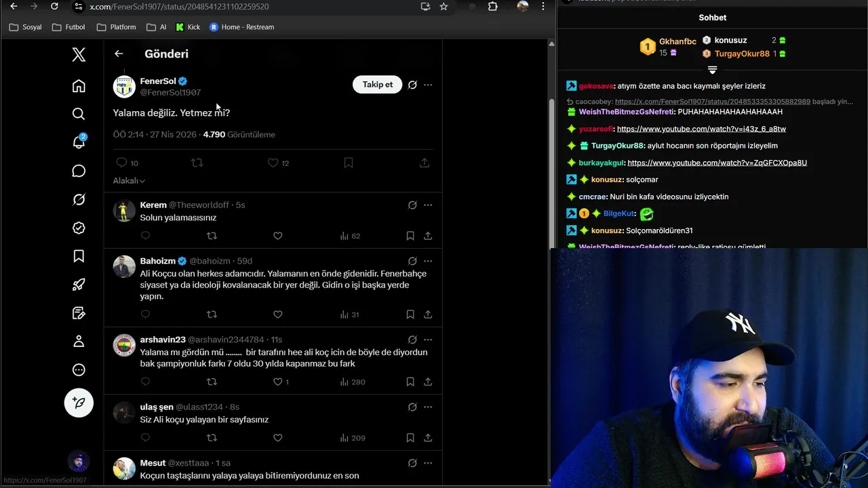This screenshot has width=868, height=488.
Task: Open AI bookmarks folder
Action: click(156, 27)
